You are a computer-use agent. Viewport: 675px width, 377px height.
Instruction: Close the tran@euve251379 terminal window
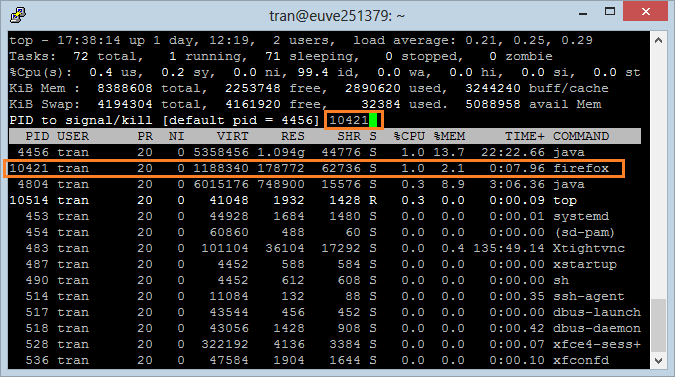tap(645, 11)
